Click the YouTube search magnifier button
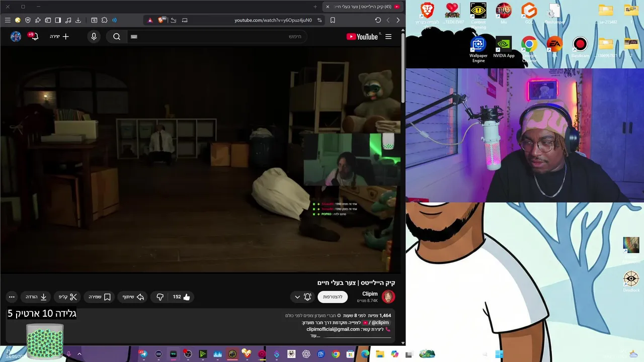Viewport: 644px width, 362px height. pyautogui.click(x=117, y=36)
